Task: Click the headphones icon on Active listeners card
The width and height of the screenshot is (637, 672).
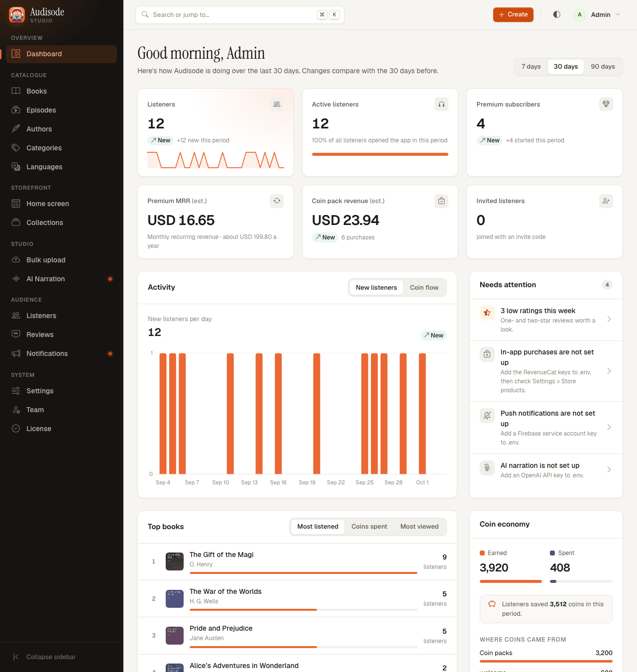Action: 441,104
